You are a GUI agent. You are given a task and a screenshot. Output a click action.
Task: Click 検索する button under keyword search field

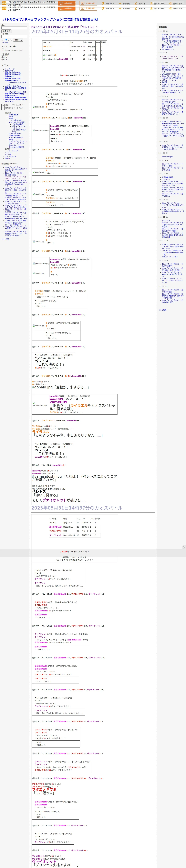(x=6, y=31)
